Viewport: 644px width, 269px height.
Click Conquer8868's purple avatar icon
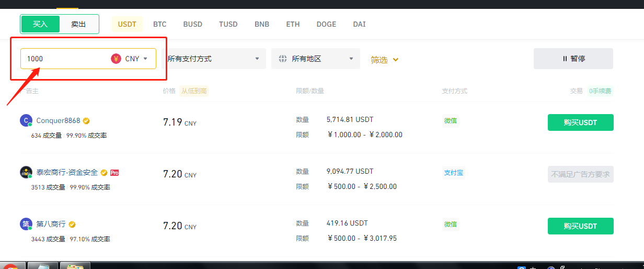click(26, 120)
